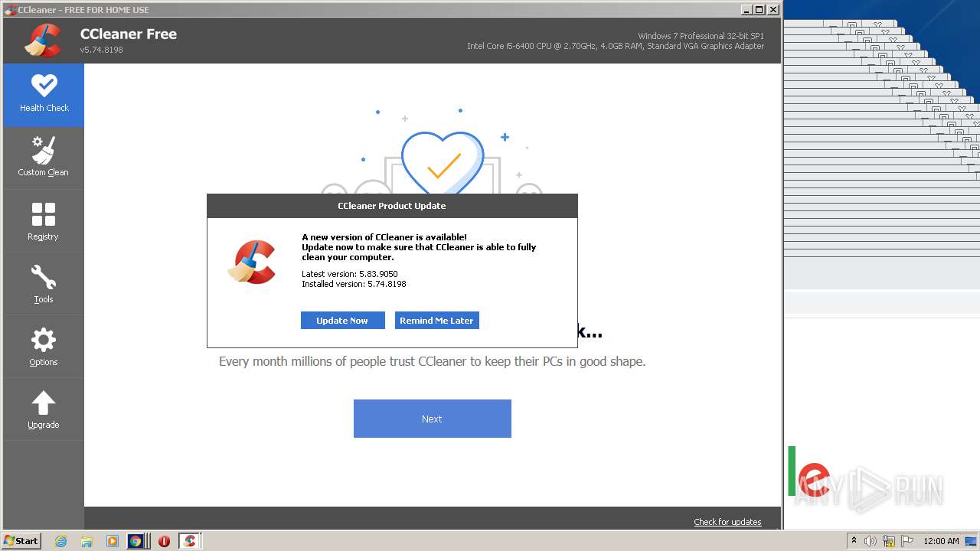Image resolution: width=980 pixels, height=551 pixels.
Task: Click the CCleaner logo inside the update dialog
Action: [252, 262]
